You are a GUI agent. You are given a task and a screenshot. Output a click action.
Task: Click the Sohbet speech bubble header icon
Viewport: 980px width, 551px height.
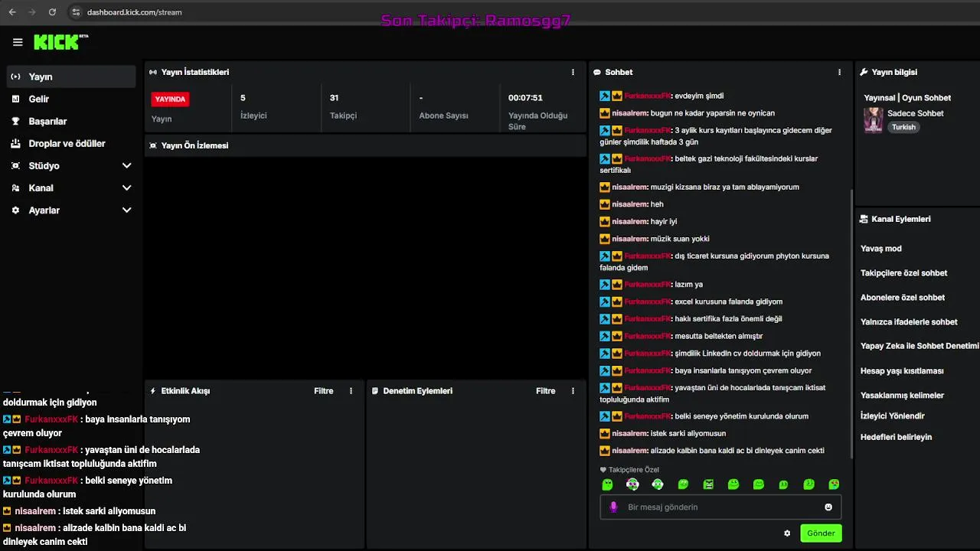tap(597, 72)
